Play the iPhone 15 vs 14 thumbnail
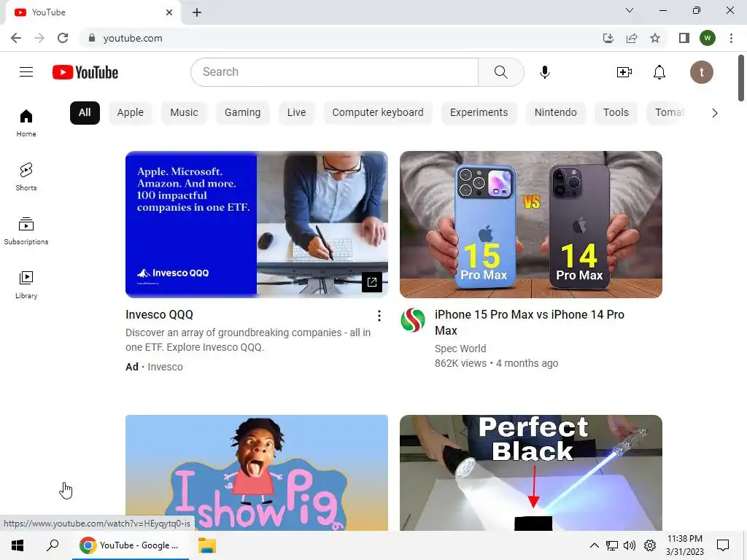Screen dimensions: 747x560 (x=531, y=225)
